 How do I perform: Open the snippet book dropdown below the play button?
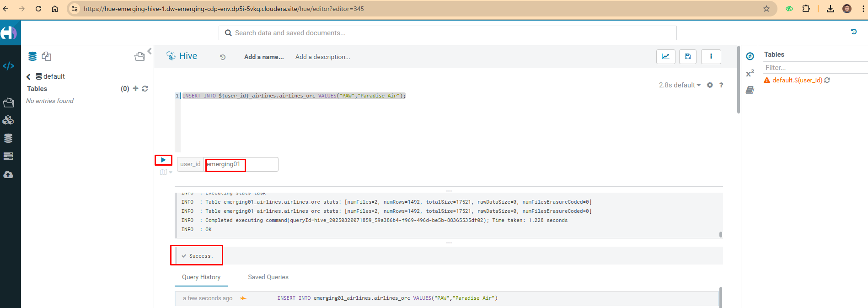pyautogui.click(x=166, y=173)
